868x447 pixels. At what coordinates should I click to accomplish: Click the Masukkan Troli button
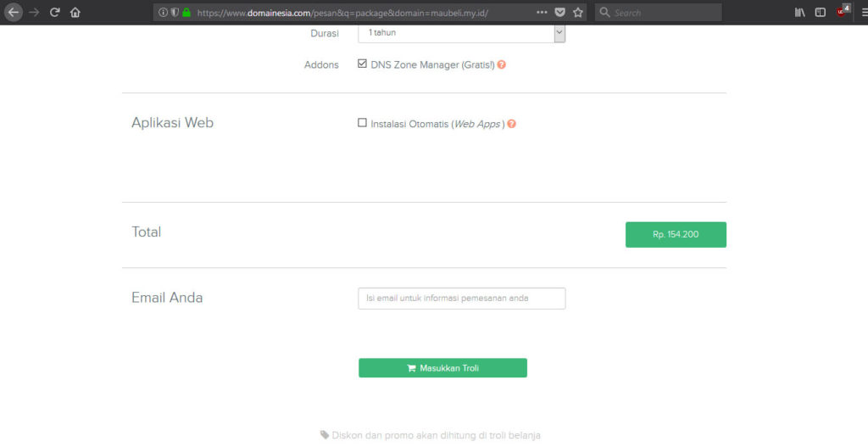click(442, 368)
